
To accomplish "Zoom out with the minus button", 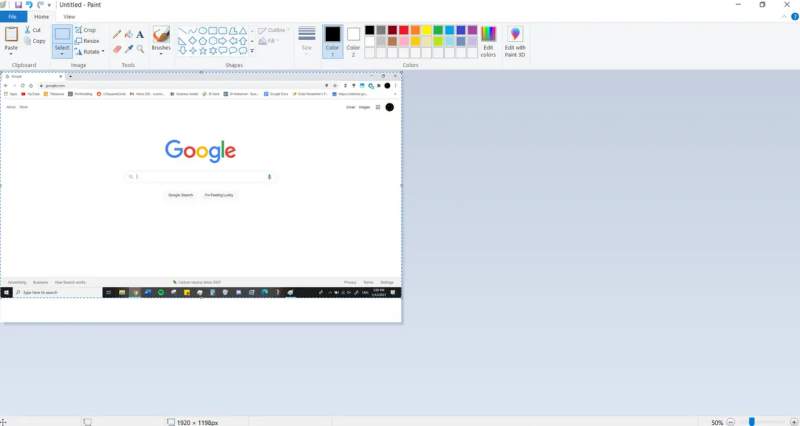I will click(731, 422).
